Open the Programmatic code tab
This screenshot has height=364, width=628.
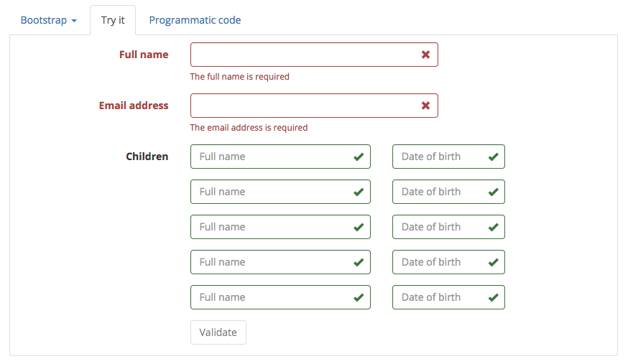195,20
